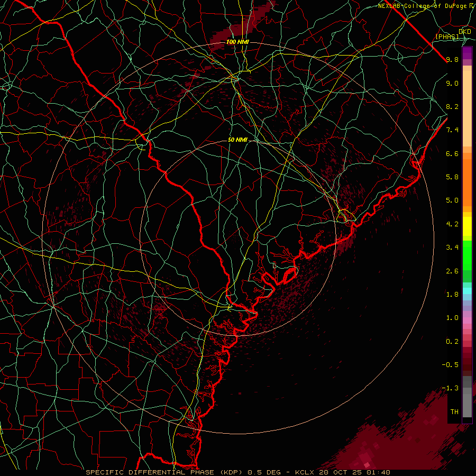Click the 2.6 legend value
The height and width of the screenshot is (476, 476).
(452, 271)
